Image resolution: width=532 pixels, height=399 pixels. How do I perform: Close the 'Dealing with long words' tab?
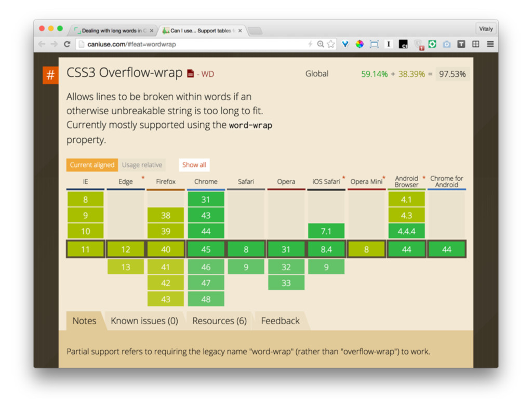point(151,31)
